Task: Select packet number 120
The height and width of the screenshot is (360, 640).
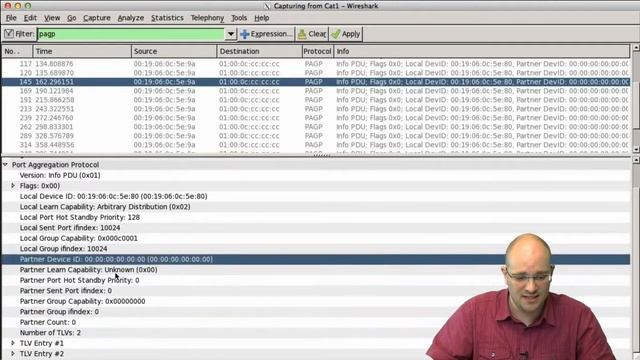Action: (x=316, y=73)
